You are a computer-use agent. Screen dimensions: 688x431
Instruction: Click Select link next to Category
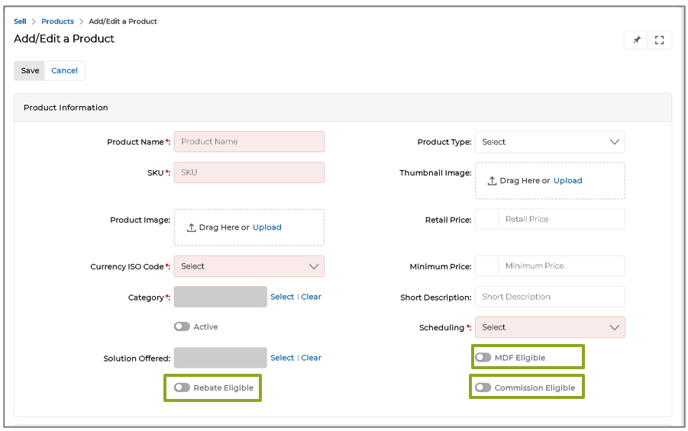click(x=282, y=297)
